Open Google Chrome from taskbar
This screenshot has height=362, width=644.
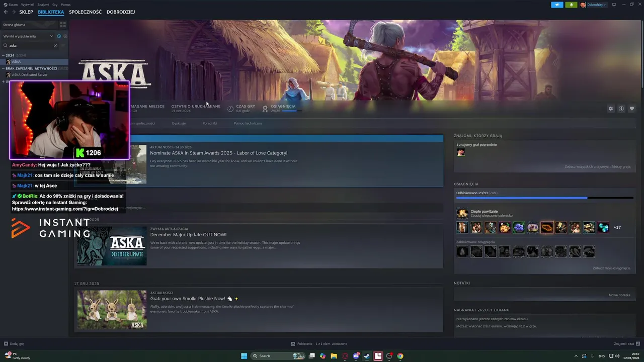tap(400, 356)
